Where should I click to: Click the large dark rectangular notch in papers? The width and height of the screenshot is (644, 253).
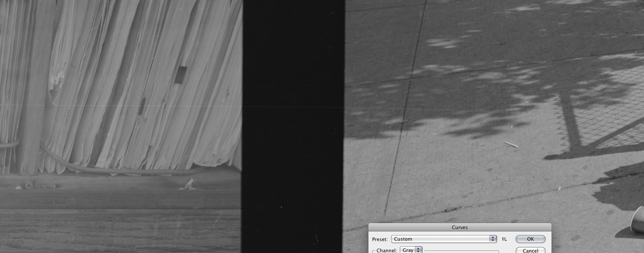point(180,74)
